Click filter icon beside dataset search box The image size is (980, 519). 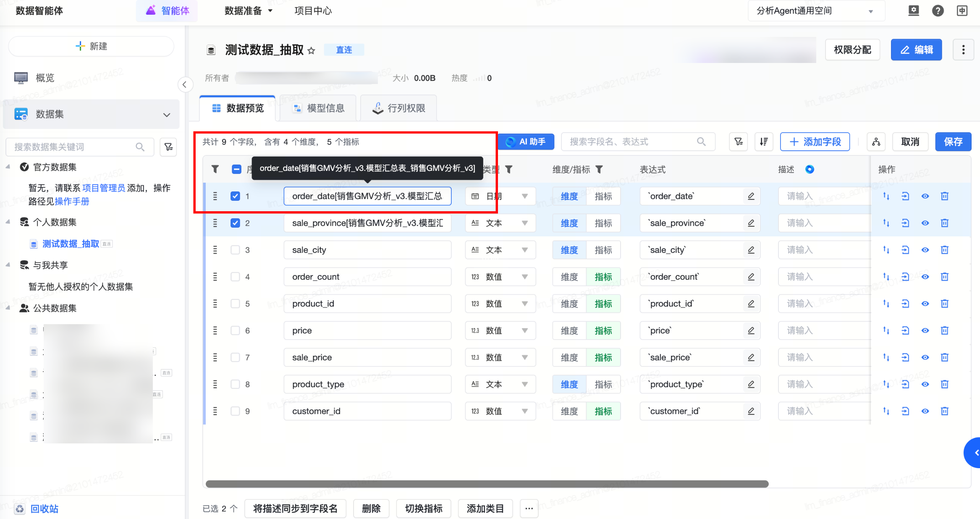pyautogui.click(x=168, y=147)
